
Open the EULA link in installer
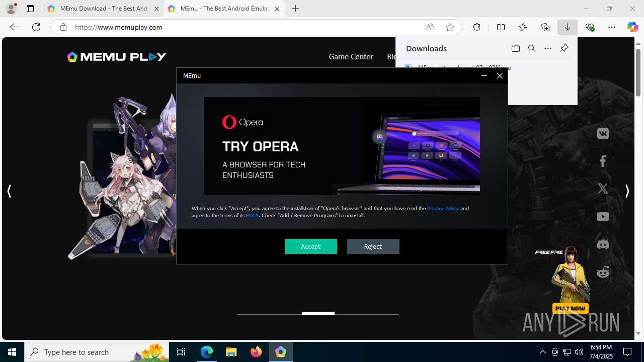pos(252,215)
